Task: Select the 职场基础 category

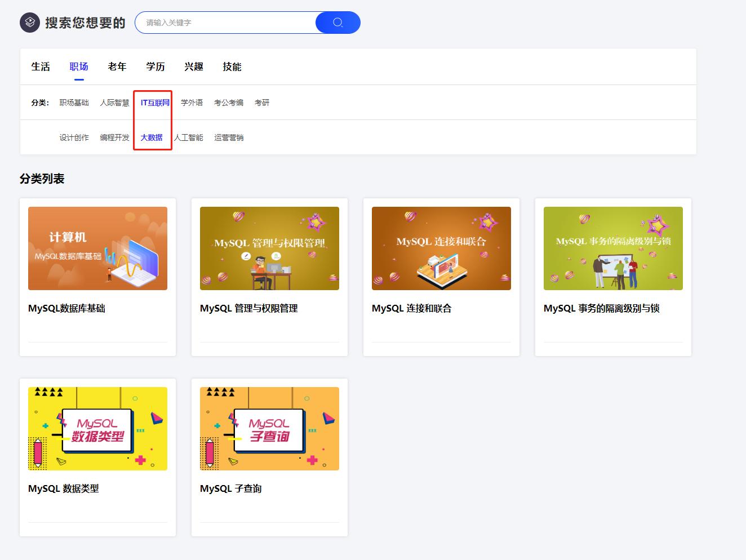Action: click(74, 103)
